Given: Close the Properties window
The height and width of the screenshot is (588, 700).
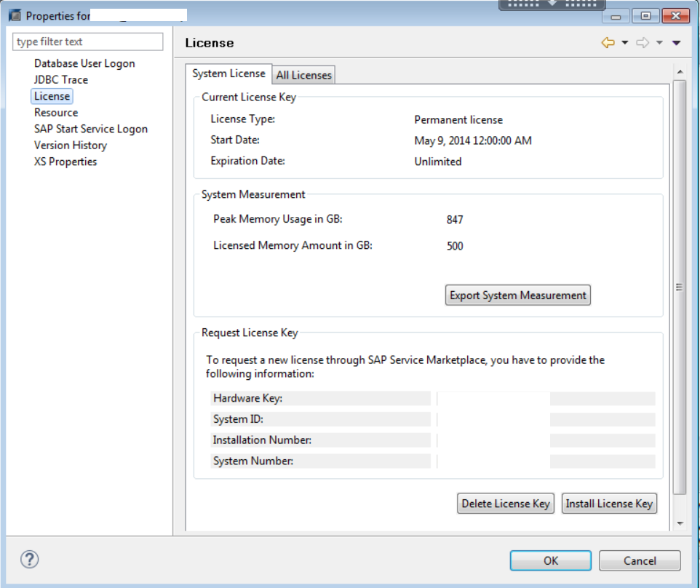Looking at the screenshot, I should [676, 16].
